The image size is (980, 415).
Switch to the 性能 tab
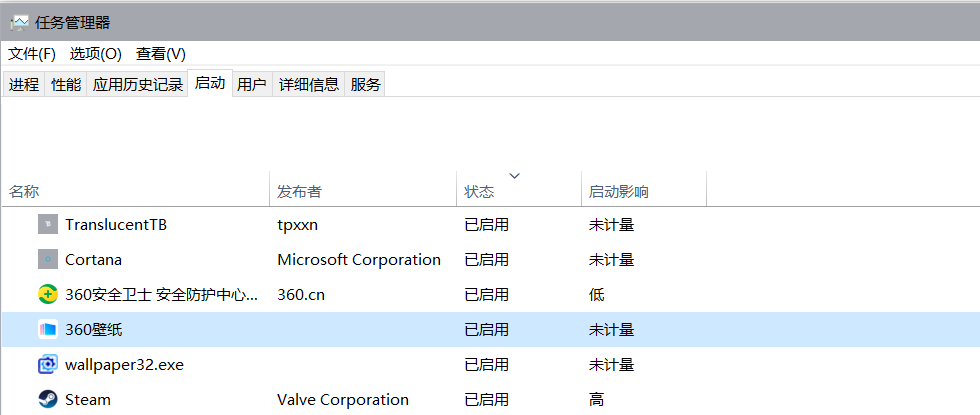click(66, 84)
